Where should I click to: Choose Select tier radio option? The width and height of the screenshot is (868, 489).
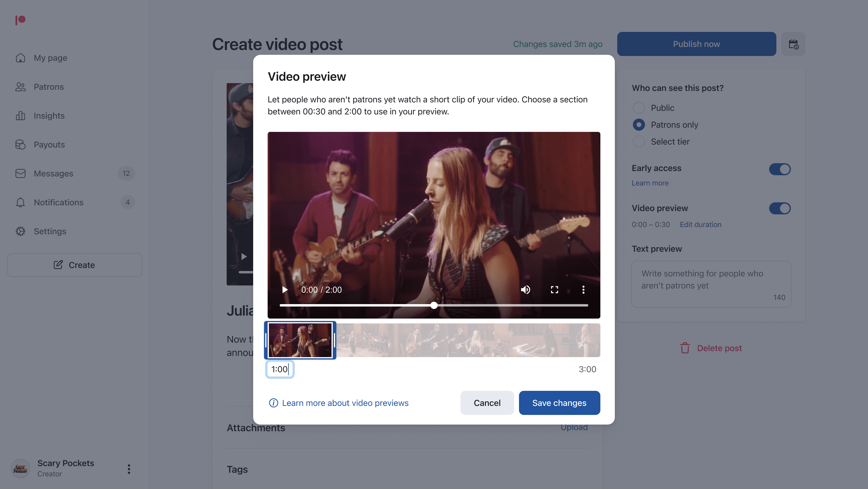click(x=639, y=142)
